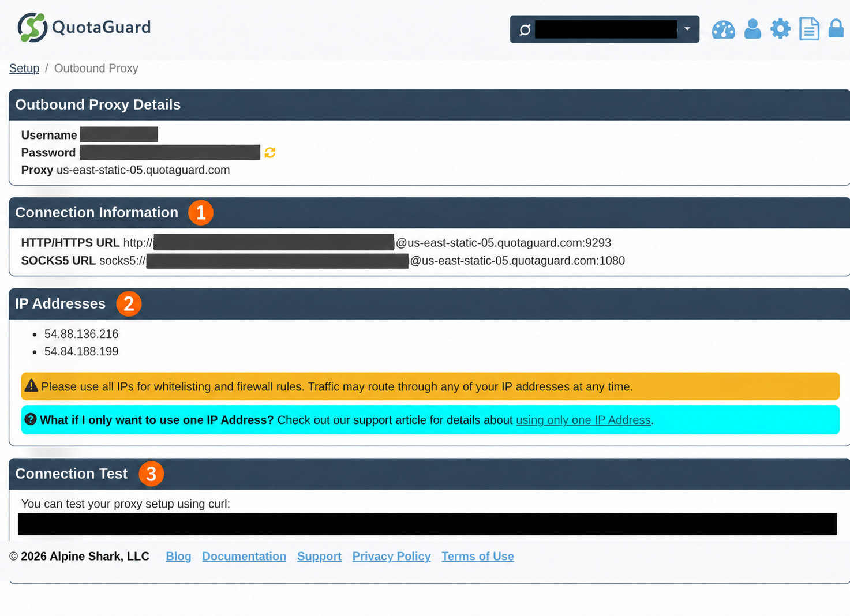850x616 pixels.
Task: Expand the subscription dropdown arrow
Action: (x=687, y=29)
